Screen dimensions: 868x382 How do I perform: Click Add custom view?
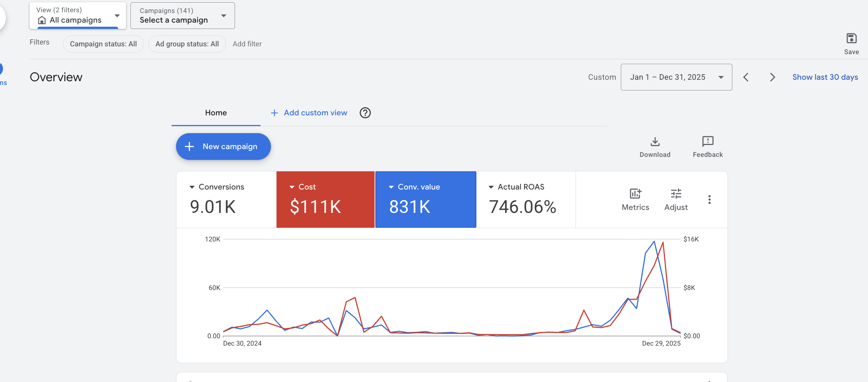315,113
